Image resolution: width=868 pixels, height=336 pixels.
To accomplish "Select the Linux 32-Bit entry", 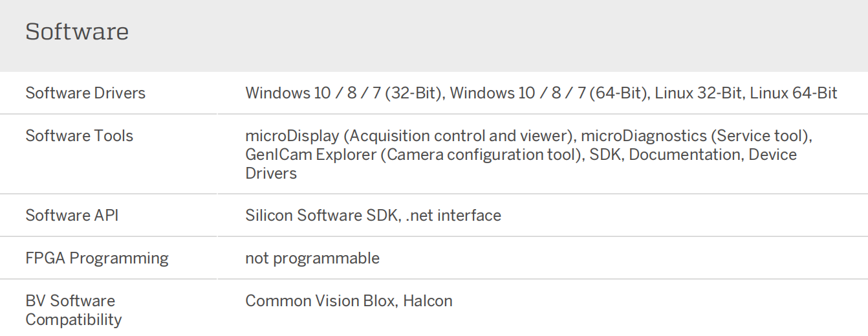I will pyautogui.click(x=699, y=93).
